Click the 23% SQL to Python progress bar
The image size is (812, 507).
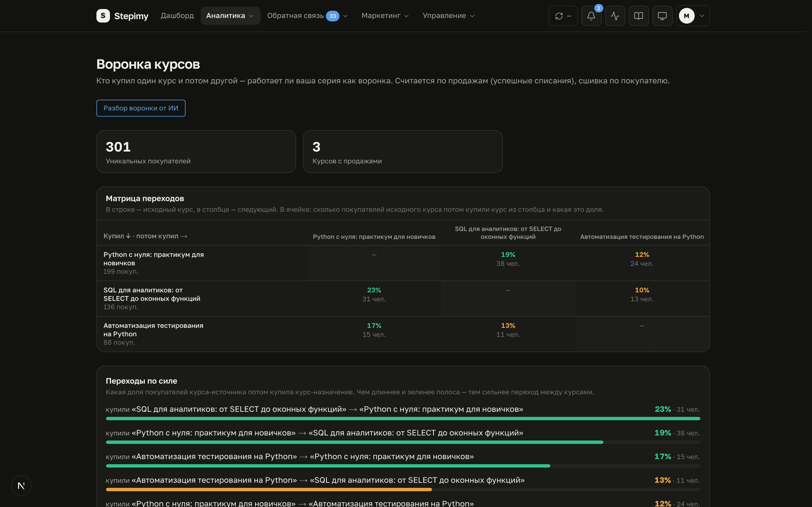403,419
